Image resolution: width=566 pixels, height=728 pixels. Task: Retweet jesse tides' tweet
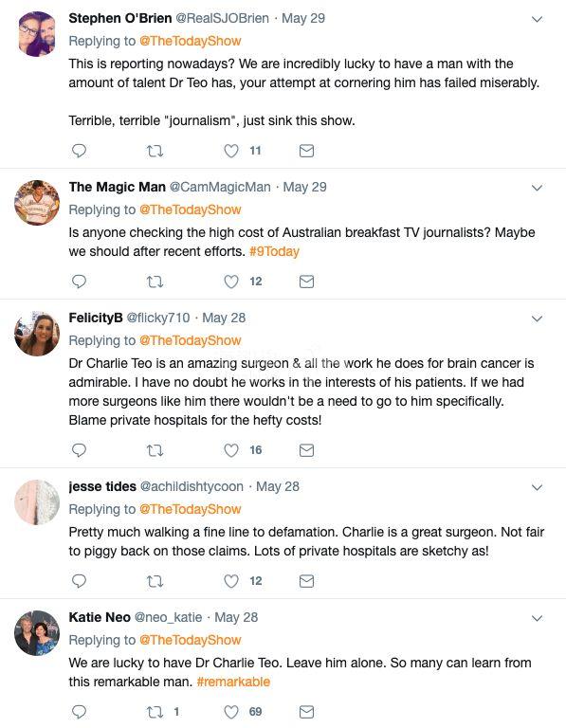(x=155, y=581)
